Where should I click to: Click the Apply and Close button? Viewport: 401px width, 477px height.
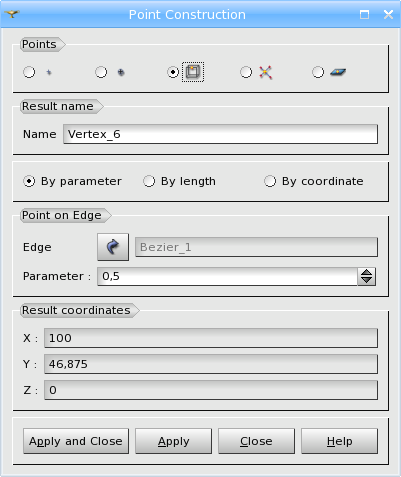point(76,441)
